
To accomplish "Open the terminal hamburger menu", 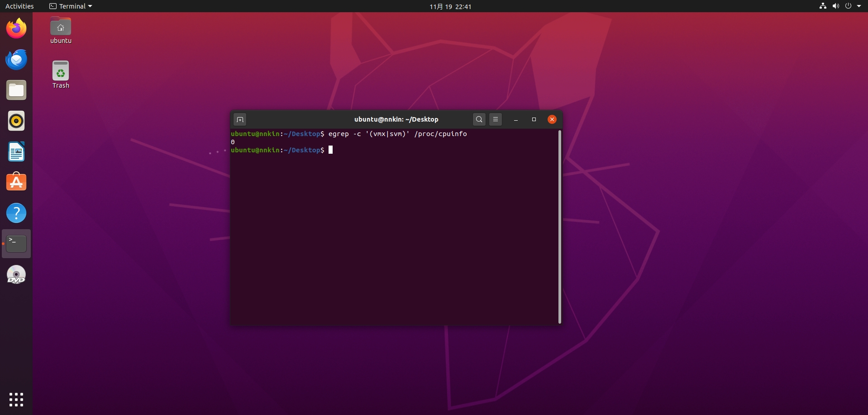I will click(496, 119).
